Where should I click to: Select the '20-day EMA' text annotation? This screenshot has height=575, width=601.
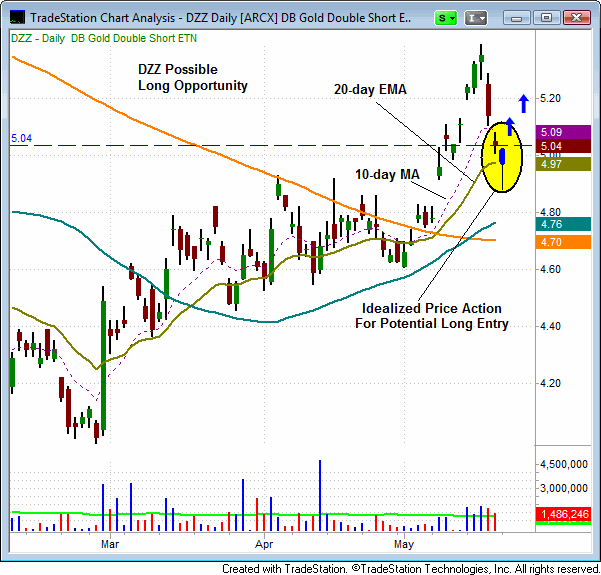point(370,89)
